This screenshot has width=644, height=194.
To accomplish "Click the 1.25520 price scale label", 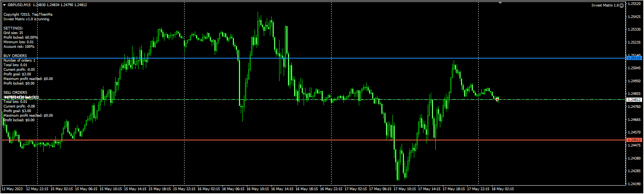I will (x=634, y=4).
